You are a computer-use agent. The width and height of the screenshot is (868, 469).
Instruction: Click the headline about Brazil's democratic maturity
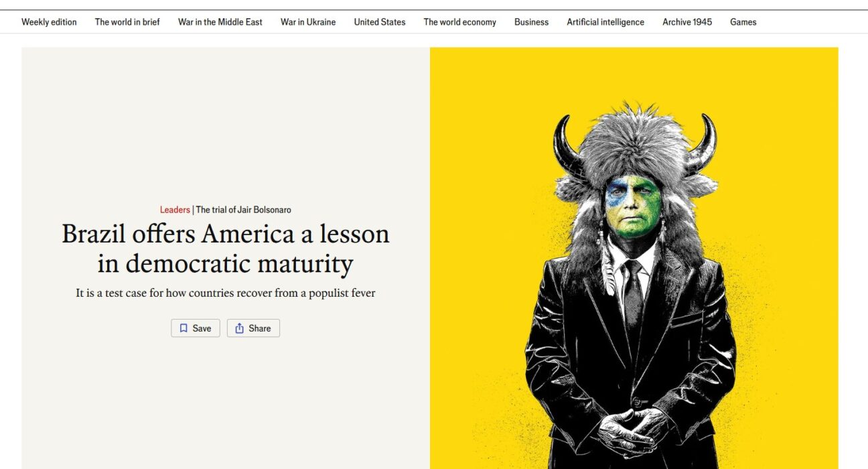226,249
